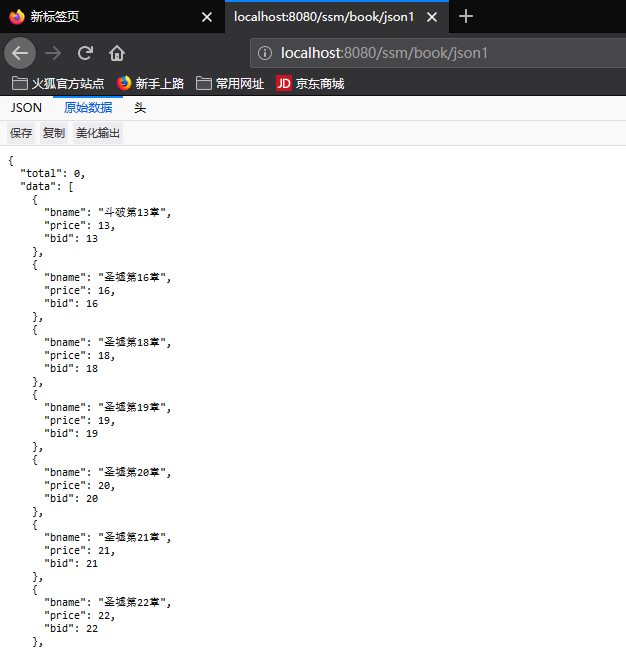Screen dimensions: 626x649
Task: Click the 复制 copy button
Action: [54, 133]
